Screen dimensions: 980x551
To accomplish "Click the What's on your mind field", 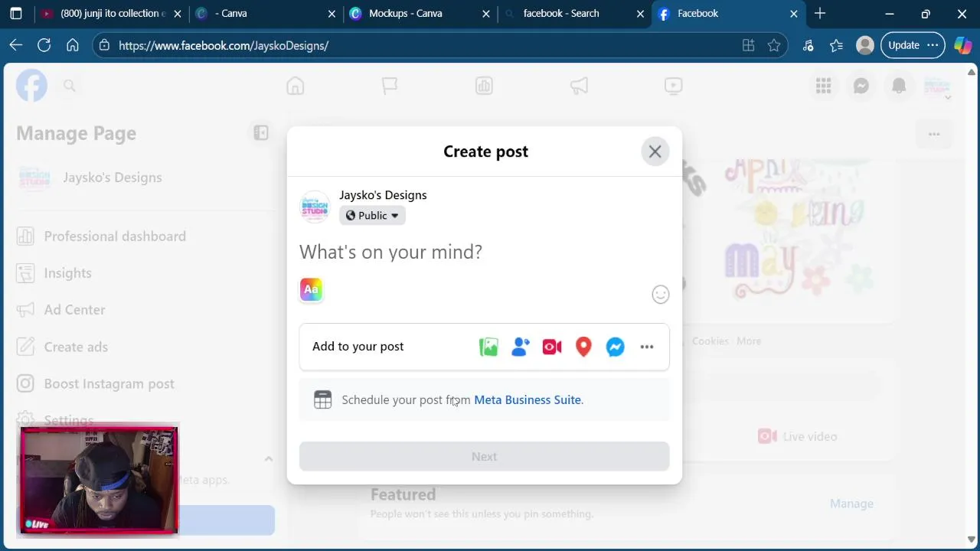I will [x=484, y=252].
